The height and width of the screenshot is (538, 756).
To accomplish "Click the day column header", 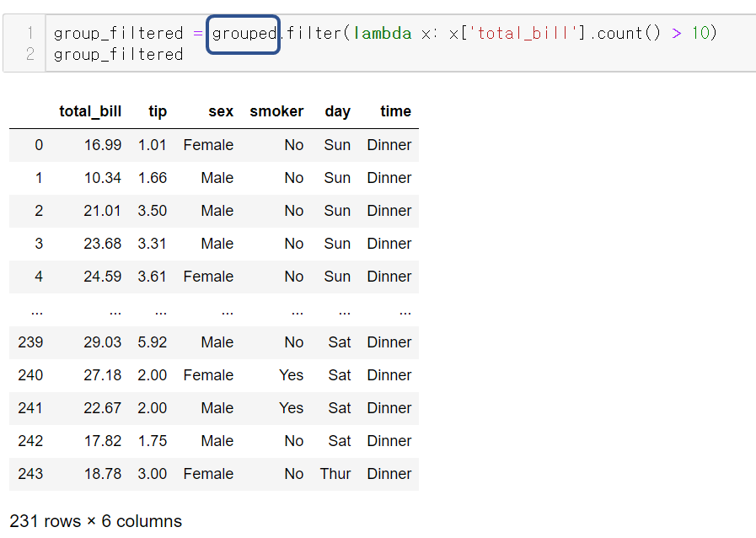I will (x=337, y=111).
